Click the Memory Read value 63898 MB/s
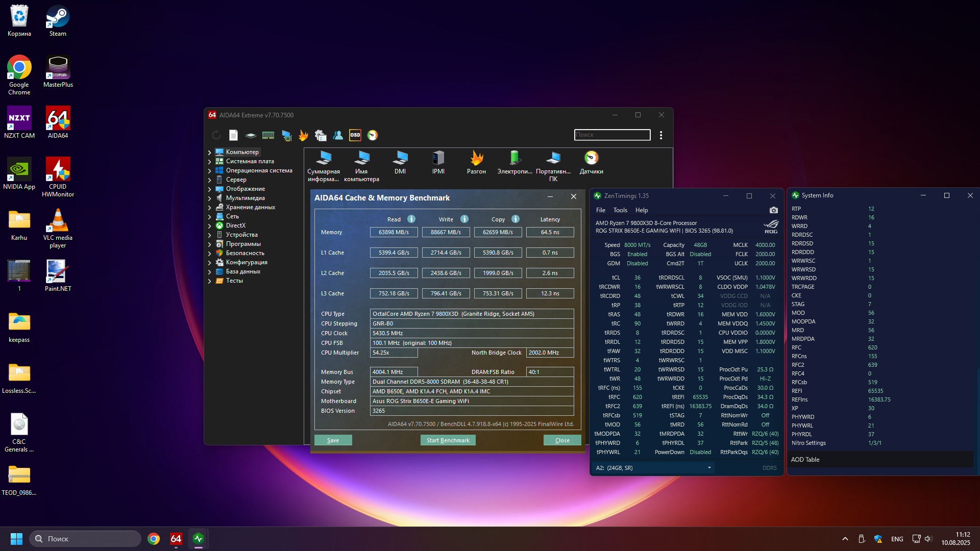The image size is (980, 551). pyautogui.click(x=394, y=232)
